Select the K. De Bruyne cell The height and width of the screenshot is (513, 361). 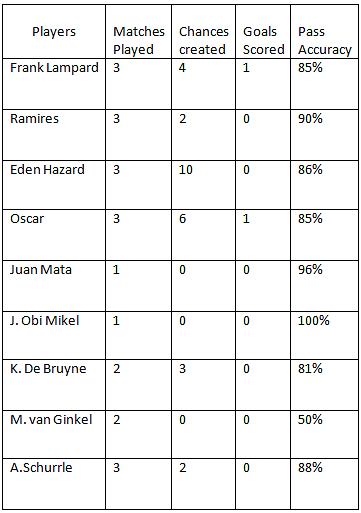[x=54, y=385]
